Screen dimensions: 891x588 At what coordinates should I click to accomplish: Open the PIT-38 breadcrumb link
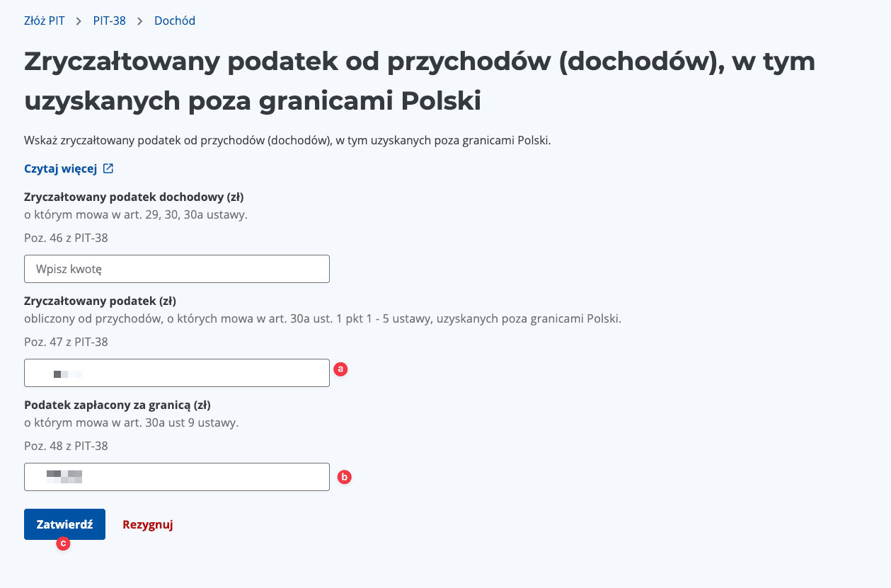point(109,21)
